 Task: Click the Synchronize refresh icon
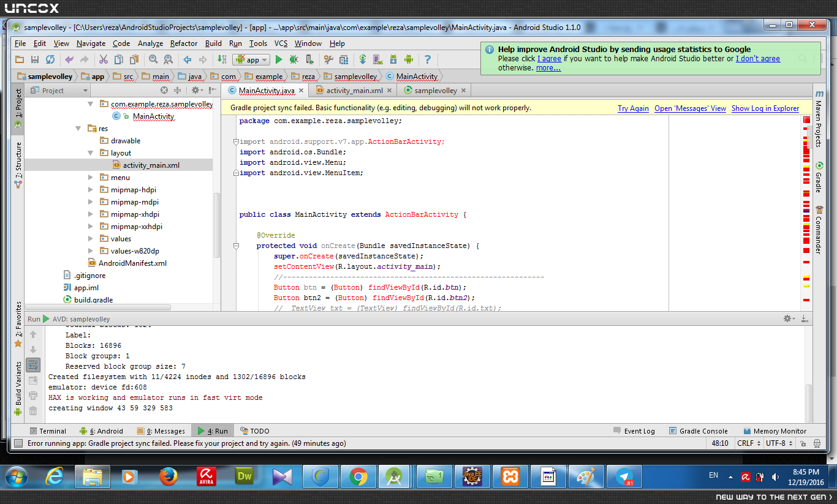coord(50,59)
